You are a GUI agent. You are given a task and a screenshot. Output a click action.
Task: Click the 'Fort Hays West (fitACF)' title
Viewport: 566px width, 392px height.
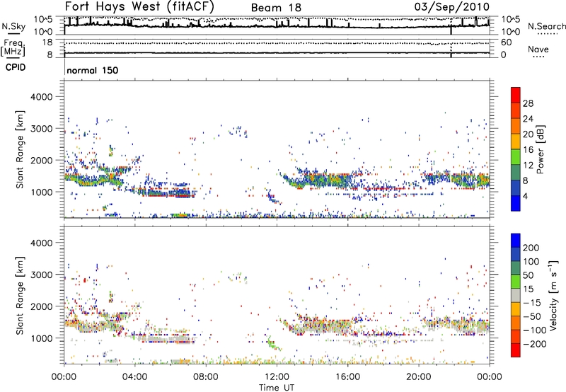[x=139, y=6]
